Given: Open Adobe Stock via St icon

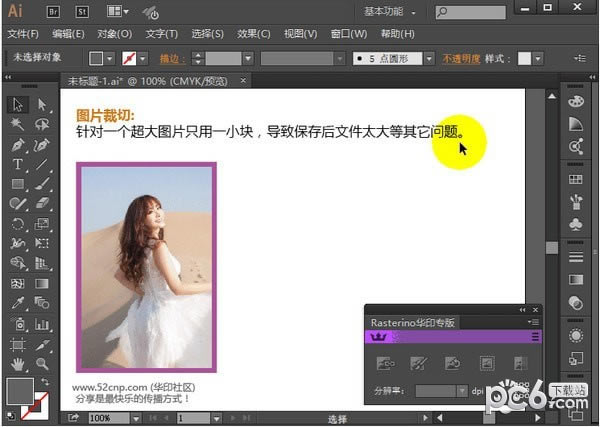Looking at the screenshot, I should point(82,12).
